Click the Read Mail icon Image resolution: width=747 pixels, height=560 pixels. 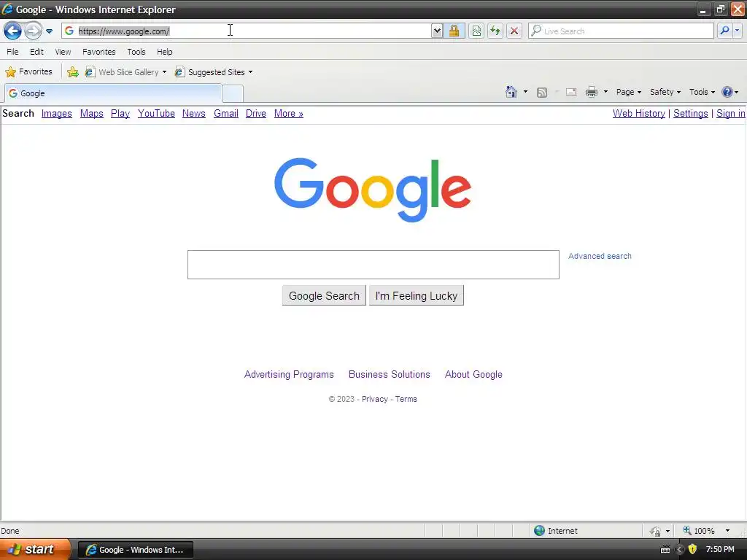pyautogui.click(x=571, y=92)
